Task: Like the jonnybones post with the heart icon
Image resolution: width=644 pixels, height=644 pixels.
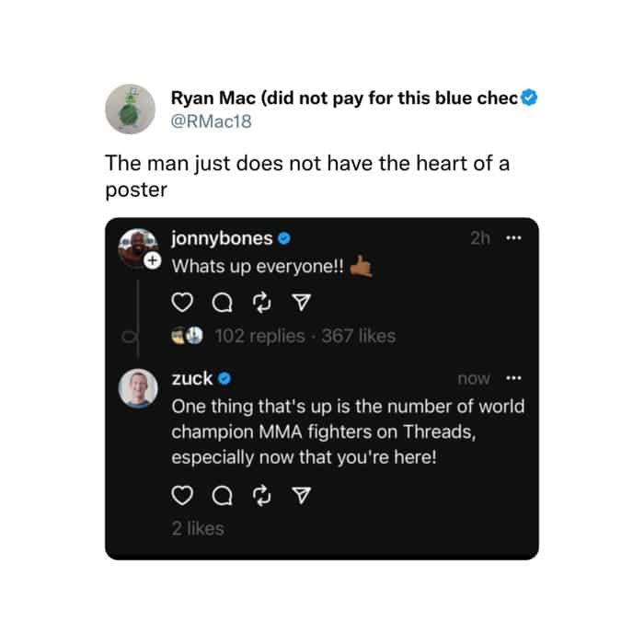Action: click(x=183, y=303)
